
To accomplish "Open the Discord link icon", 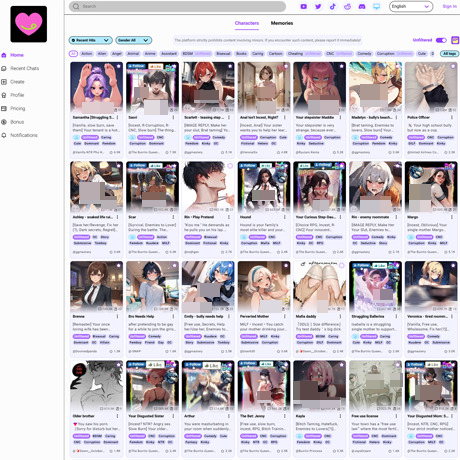I will (x=362, y=6).
